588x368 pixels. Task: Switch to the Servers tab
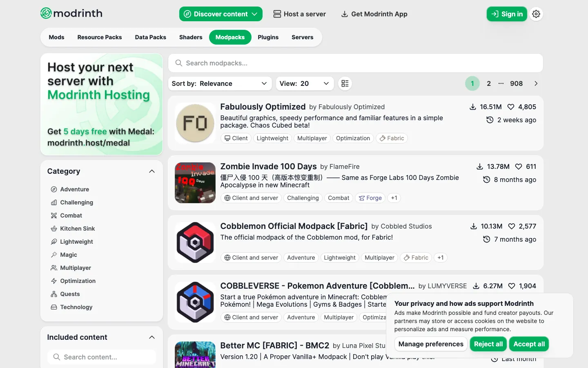pyautogui.click(x=303, y=37)
